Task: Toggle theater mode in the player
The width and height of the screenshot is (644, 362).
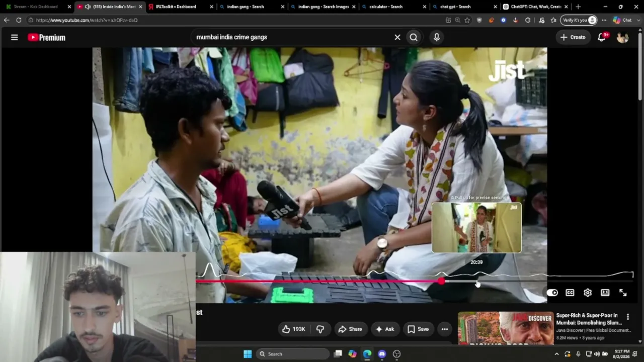Action: coord(605,293)
